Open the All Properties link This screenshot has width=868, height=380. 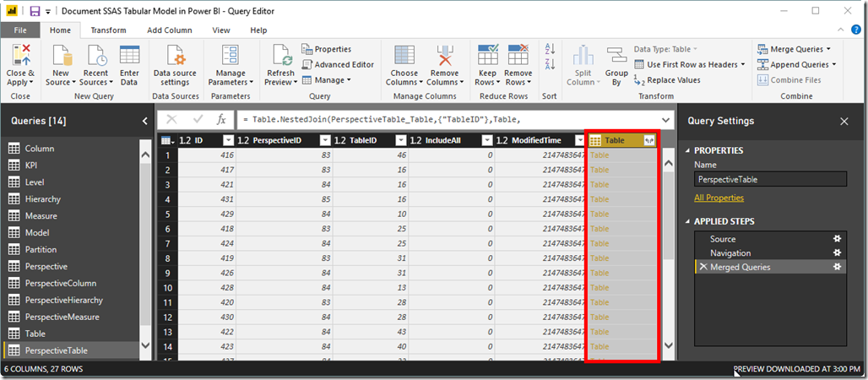(x=719, y=198)
